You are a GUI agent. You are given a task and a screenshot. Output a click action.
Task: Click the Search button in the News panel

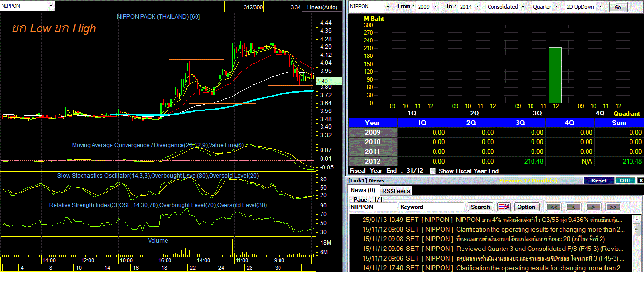480,207
